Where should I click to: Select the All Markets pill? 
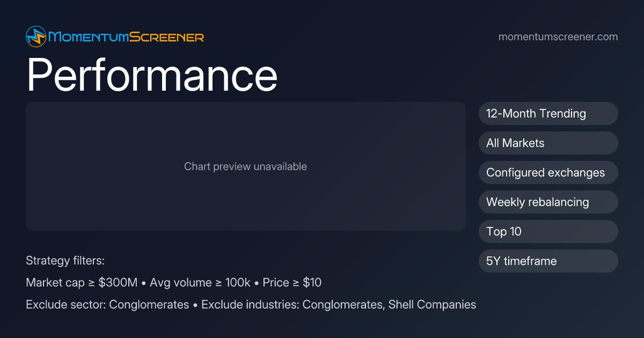(x=548, y=143)
